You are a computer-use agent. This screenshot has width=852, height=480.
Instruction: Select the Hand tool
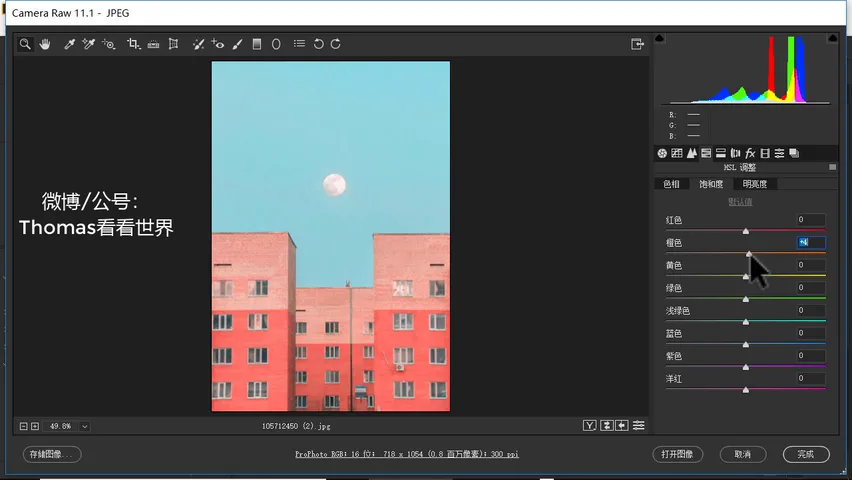[x=45, y=44]
